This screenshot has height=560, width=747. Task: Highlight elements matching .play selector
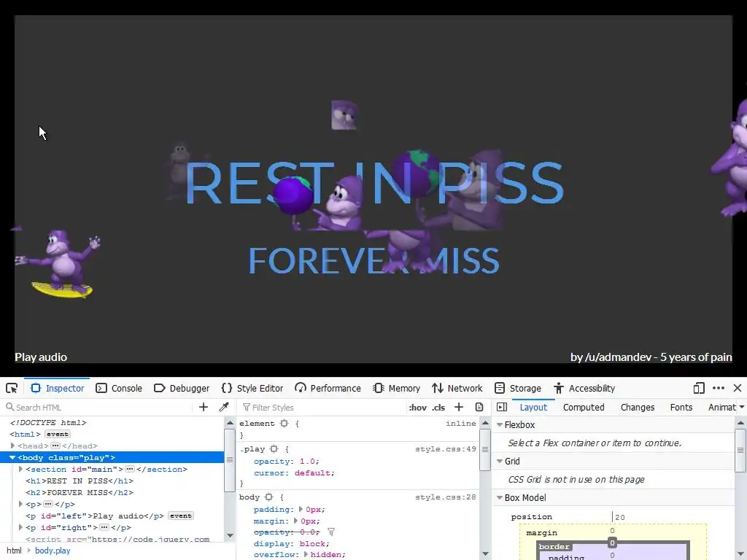pyautogui.click(x=274, y=449)
